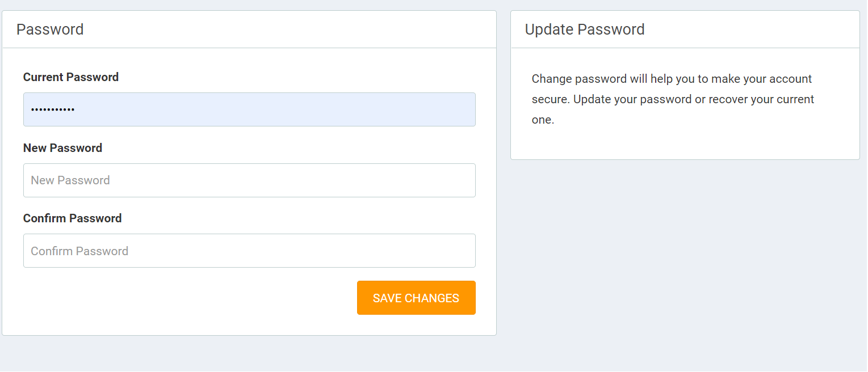
Task: Click "Change password" at the description start
Action: pyautogui.click(x=579, y=79)
